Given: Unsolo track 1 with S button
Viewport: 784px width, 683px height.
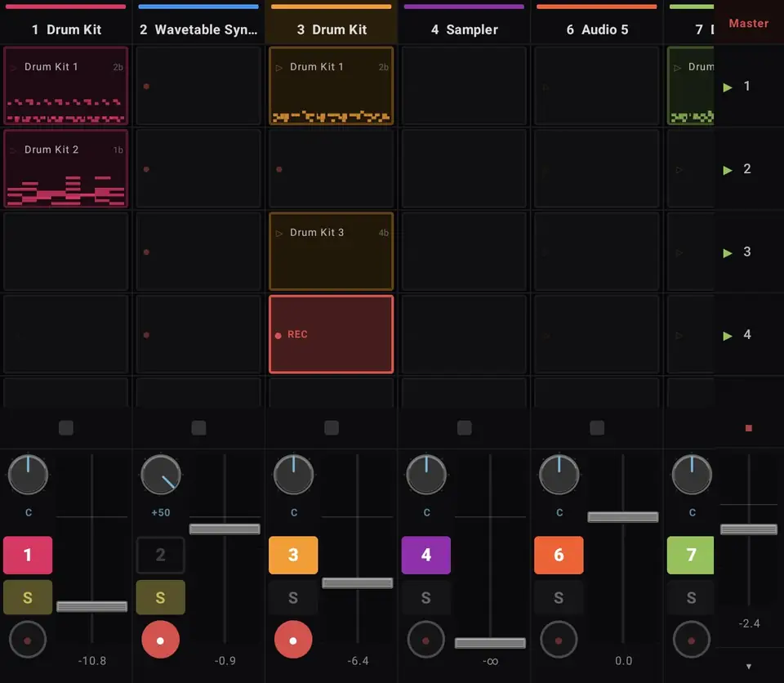Looking at the screenshot, I should tap(28, 597).
